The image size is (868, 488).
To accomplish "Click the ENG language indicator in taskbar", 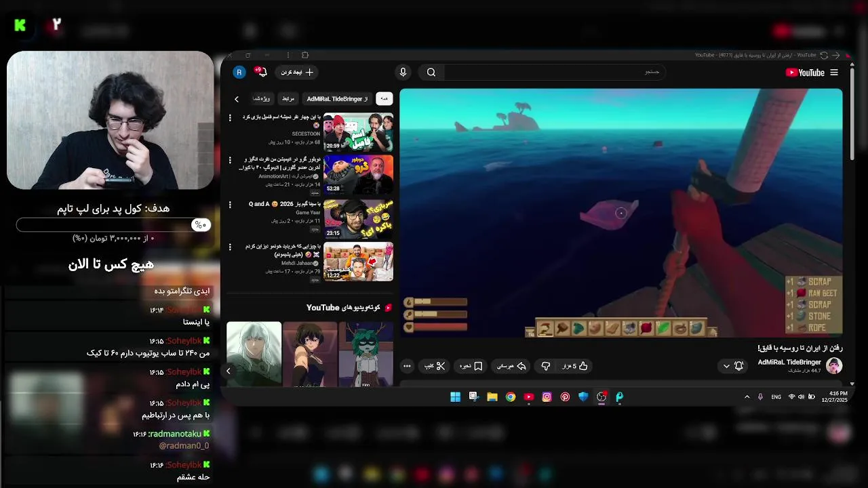I will coord(776,397).
